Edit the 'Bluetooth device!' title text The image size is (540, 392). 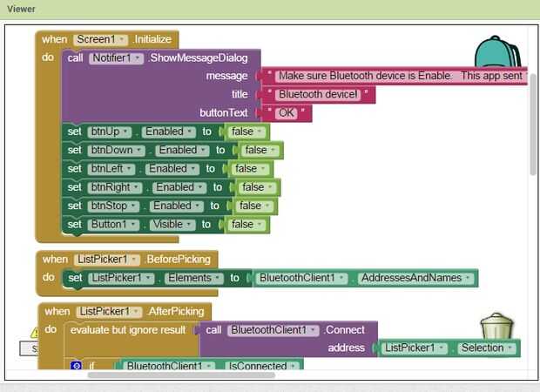(318, 95)
